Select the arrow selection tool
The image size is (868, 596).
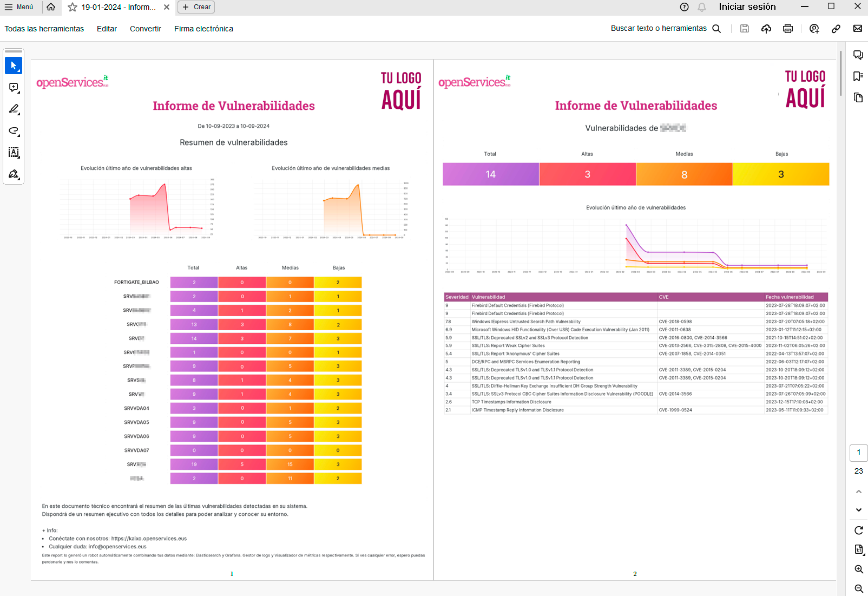click(14, 66)
